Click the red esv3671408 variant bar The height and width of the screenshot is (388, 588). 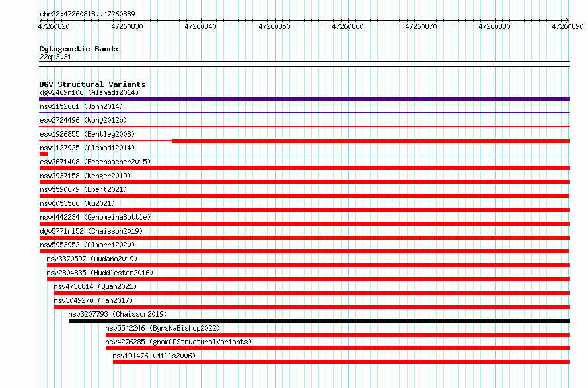[304, 168]
